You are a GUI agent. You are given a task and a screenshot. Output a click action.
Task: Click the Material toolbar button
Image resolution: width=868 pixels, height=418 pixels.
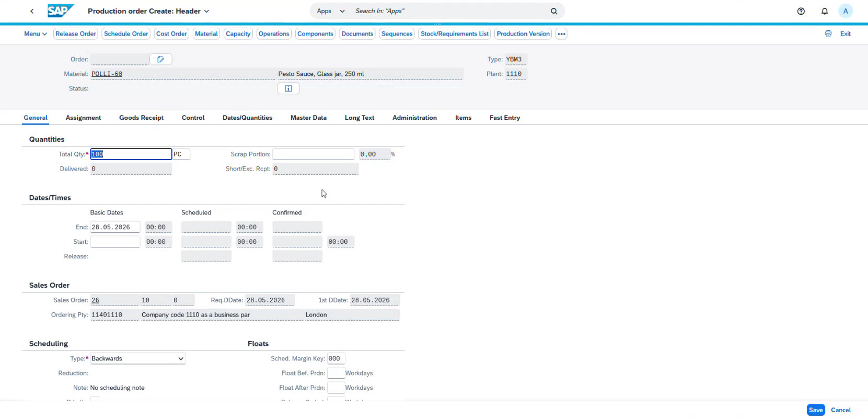pos(206,34)
